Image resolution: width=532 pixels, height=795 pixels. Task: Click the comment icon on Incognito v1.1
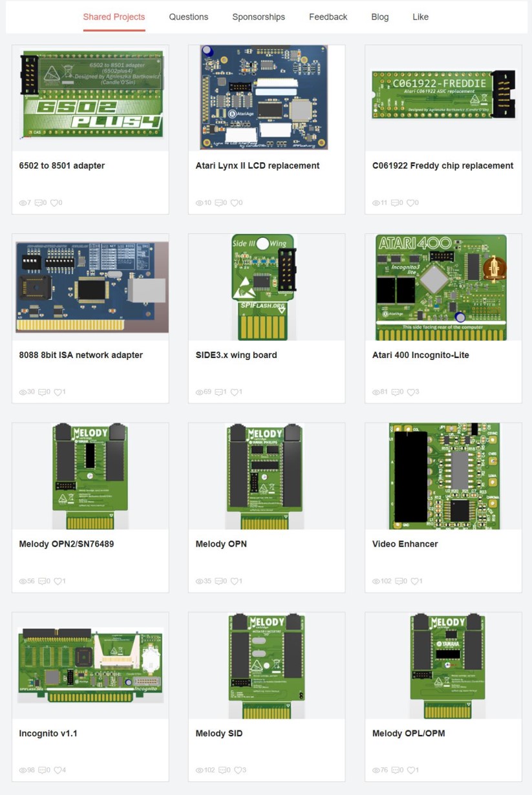[43, 770]
